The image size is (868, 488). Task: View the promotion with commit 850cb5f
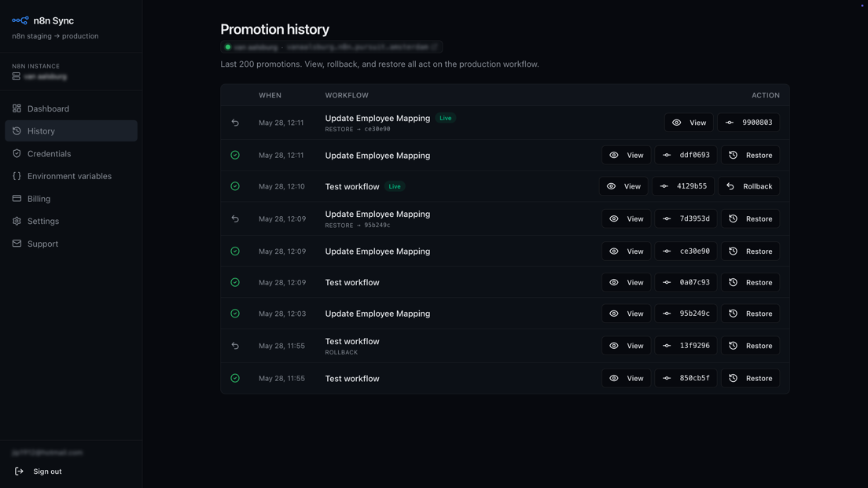(626, 378)
